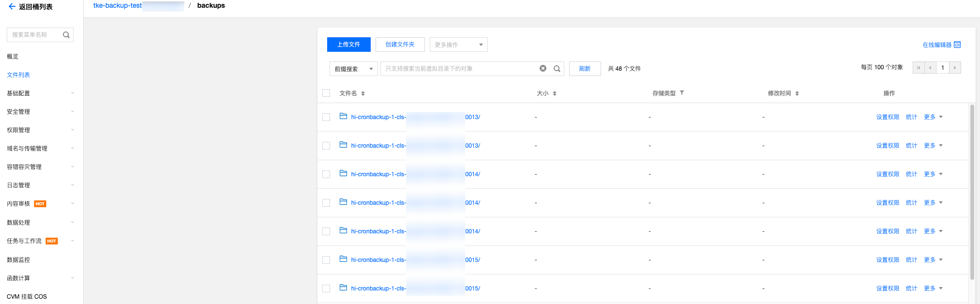Open 文件列表 in the sidebar
This screenshot has height=304, width=980.
click(x=18, y=75)
